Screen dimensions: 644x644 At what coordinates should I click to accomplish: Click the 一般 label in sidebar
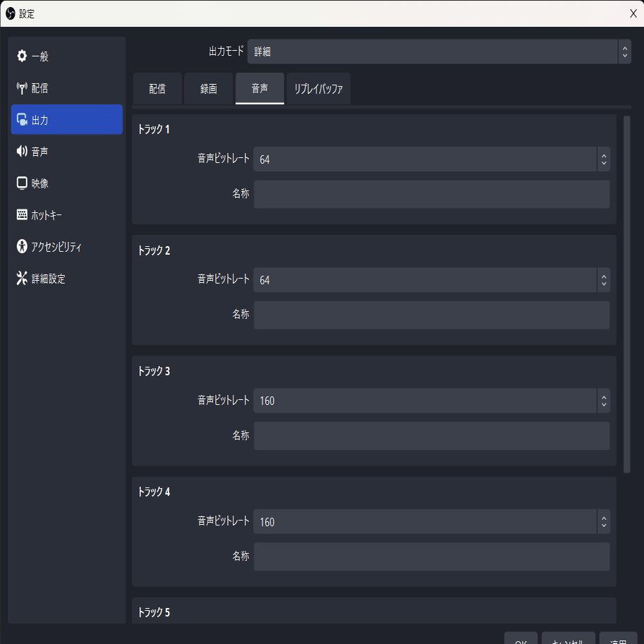[40, 56]
